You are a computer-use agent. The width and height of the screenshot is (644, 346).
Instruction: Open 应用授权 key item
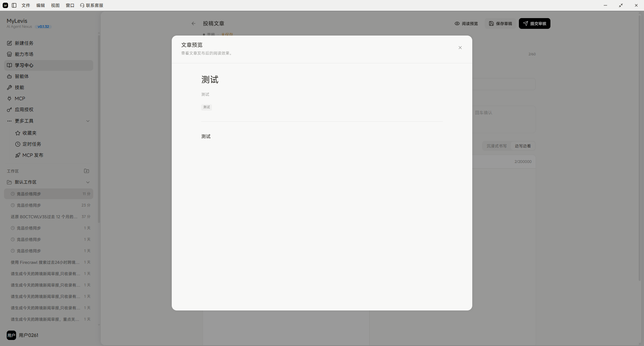click(x=49, y=110)
